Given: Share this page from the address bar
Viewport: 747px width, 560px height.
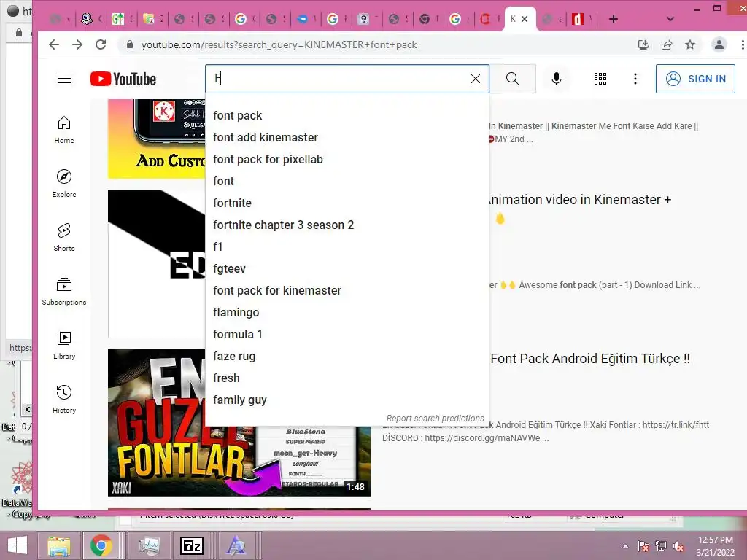Looking at the screenshot, I should tap(667, 44).
